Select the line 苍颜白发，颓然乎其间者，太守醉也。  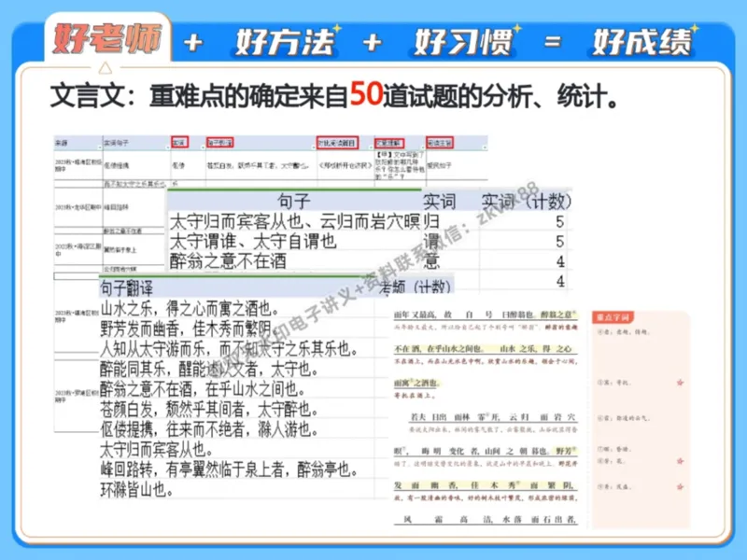click(209, 409)
